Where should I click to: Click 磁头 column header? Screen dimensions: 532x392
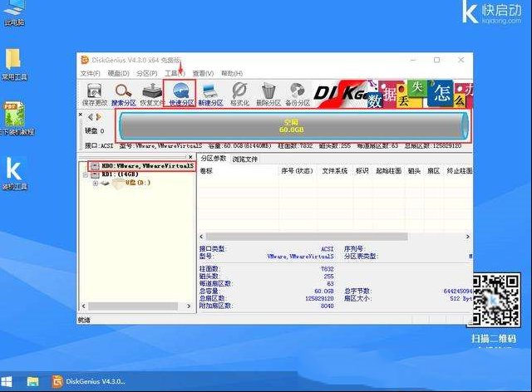click(414, 170)
